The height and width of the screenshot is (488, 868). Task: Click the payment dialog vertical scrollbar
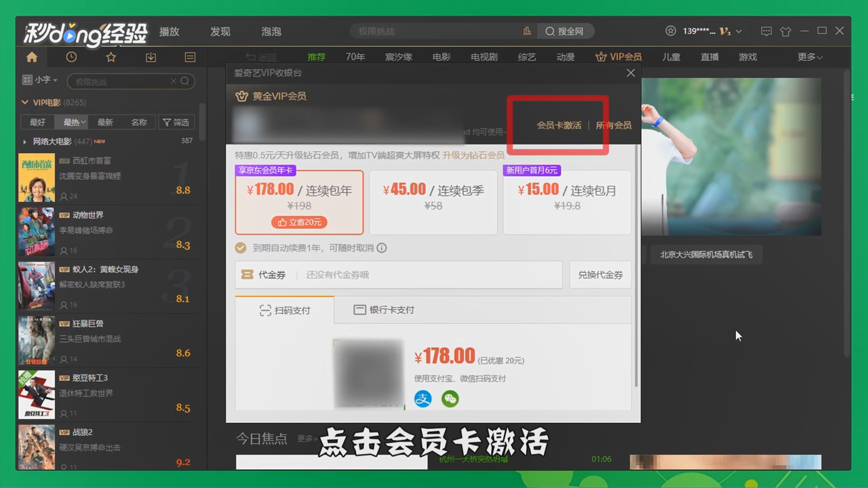click(x=637, y=266)
